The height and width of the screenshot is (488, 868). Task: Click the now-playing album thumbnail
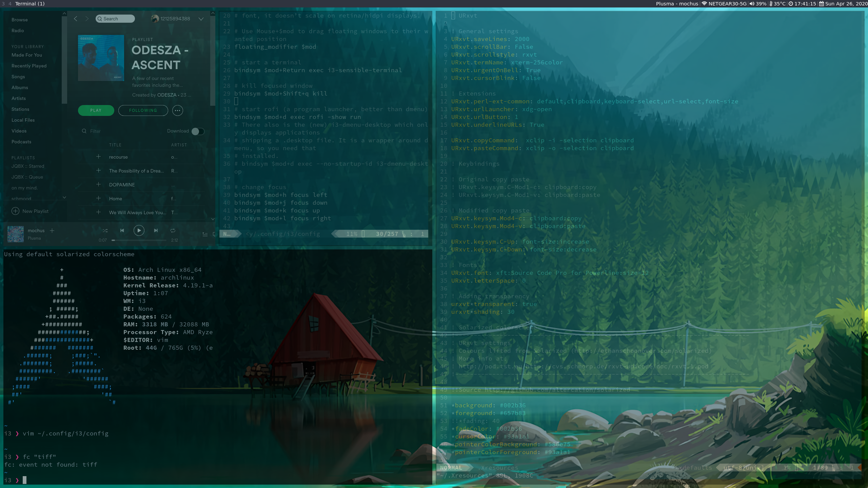coord(16,234)
